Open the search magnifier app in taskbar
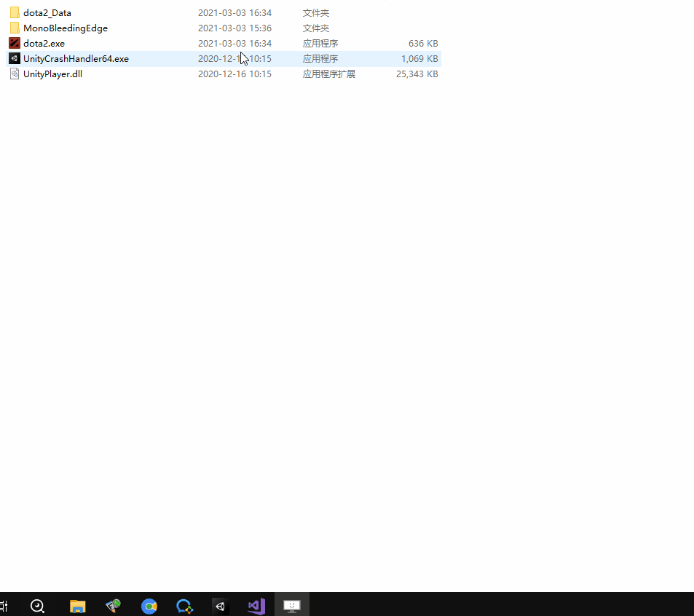Viewport: 694px width, 616px height. 38,606
